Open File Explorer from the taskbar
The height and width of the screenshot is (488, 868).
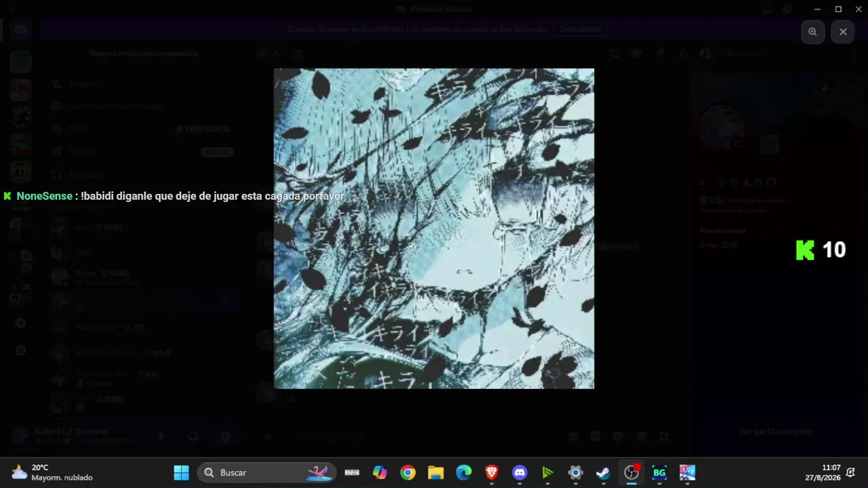click(435, 472)
